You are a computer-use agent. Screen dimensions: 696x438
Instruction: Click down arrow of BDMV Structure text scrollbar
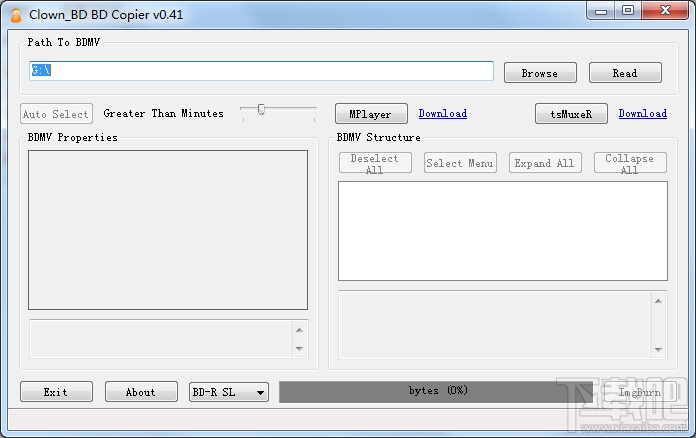[x=658, y=350]
